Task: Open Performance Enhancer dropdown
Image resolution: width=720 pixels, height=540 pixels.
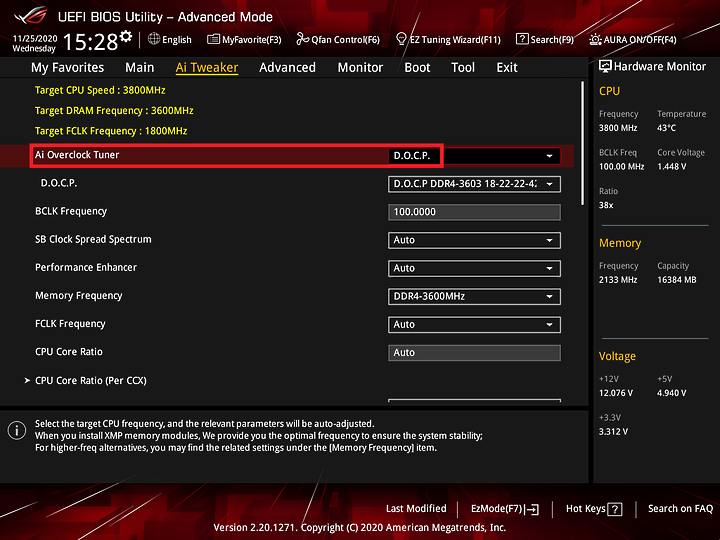Action: 474,268
